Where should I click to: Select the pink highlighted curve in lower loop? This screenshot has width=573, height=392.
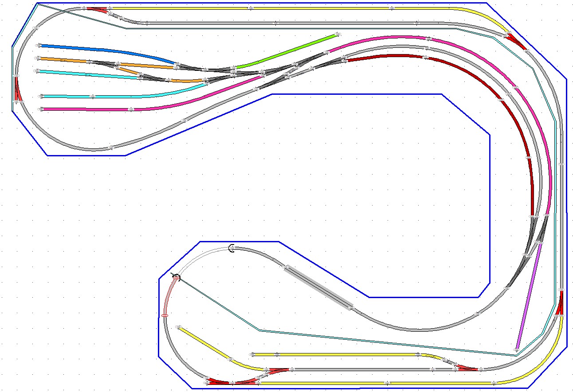pyautogui.click(x=169, y=297)
